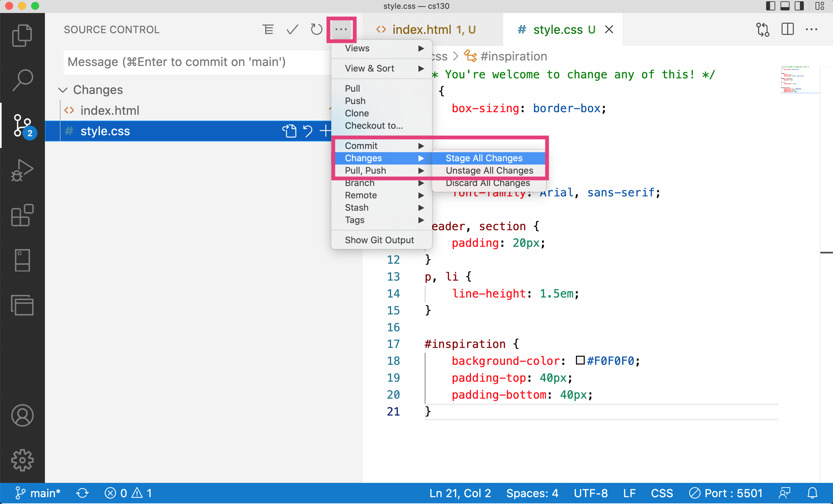
Task: Open the Extensions view icon
Action: 22,215
